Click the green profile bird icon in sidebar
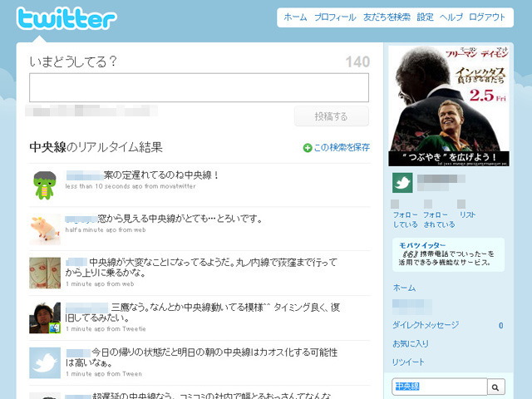 tap(402, 183)
